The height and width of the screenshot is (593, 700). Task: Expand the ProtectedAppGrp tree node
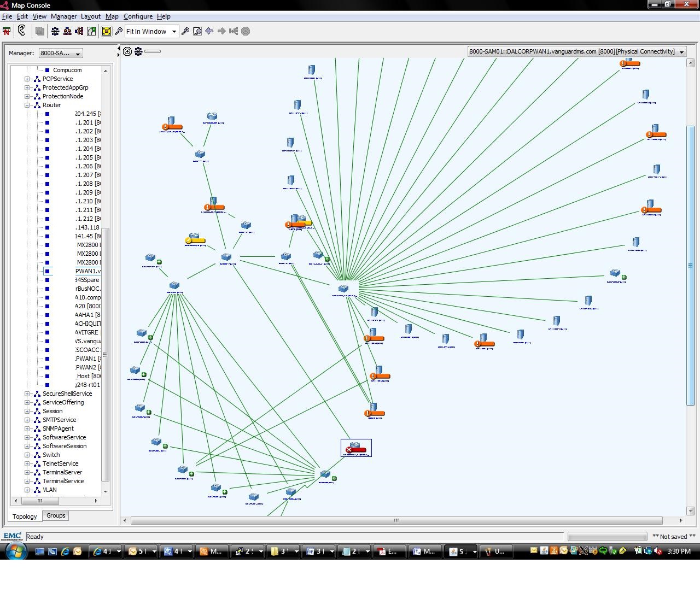click(x=27, y=87)
